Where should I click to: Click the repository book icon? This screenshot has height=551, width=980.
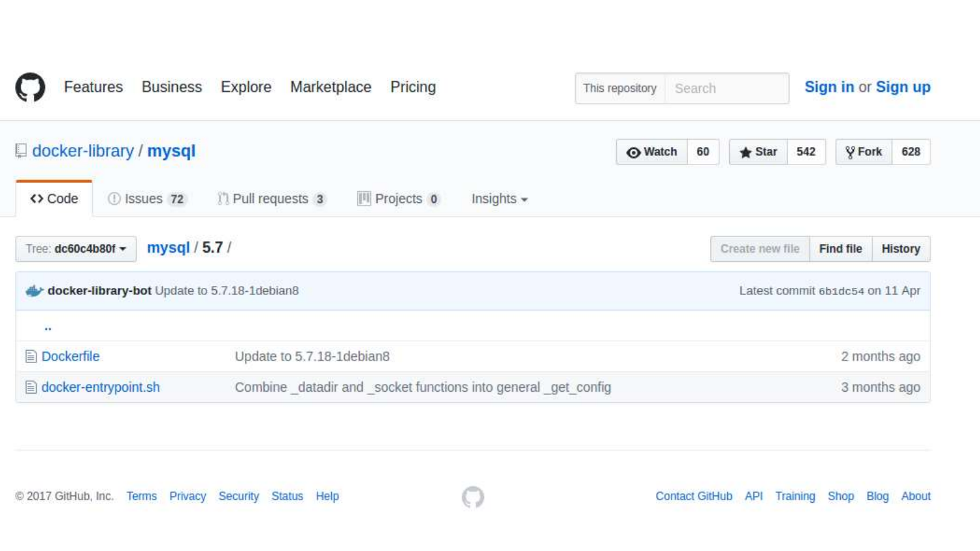pyautogui.click(x=21, y=151)
